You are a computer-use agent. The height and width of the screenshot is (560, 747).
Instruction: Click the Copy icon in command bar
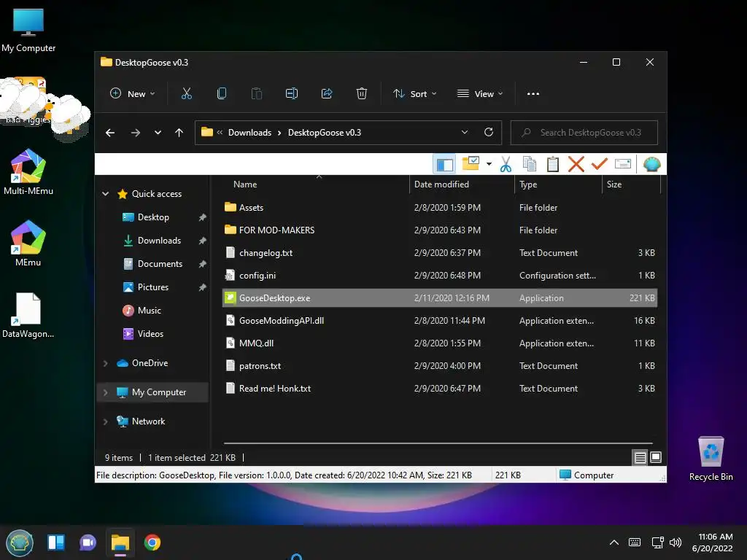(222, 94)
